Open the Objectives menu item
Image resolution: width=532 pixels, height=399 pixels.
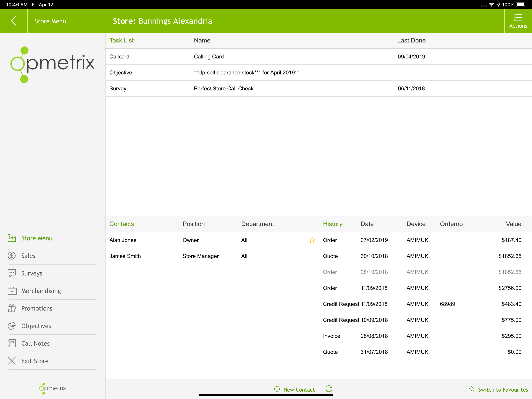[52, 326]
